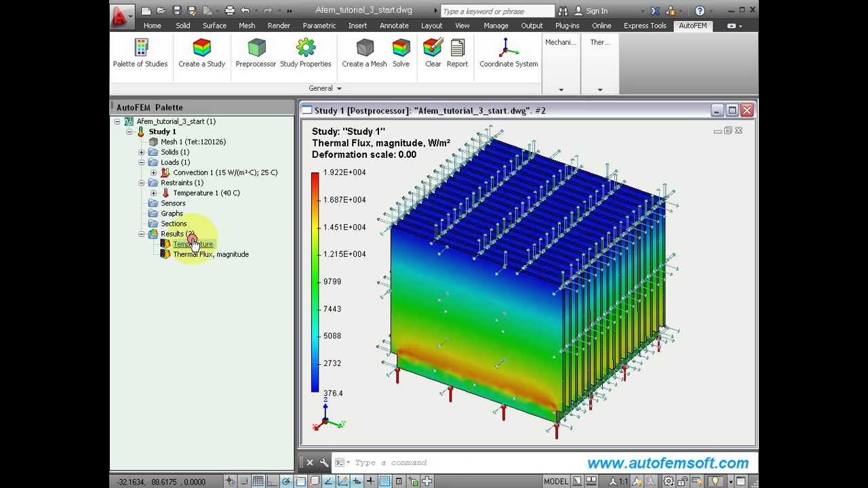Image resolution: width=868 pixels, height=488 pixels.
Task: Collapse the Restraints (1) folder
Action: coord(141,182)
